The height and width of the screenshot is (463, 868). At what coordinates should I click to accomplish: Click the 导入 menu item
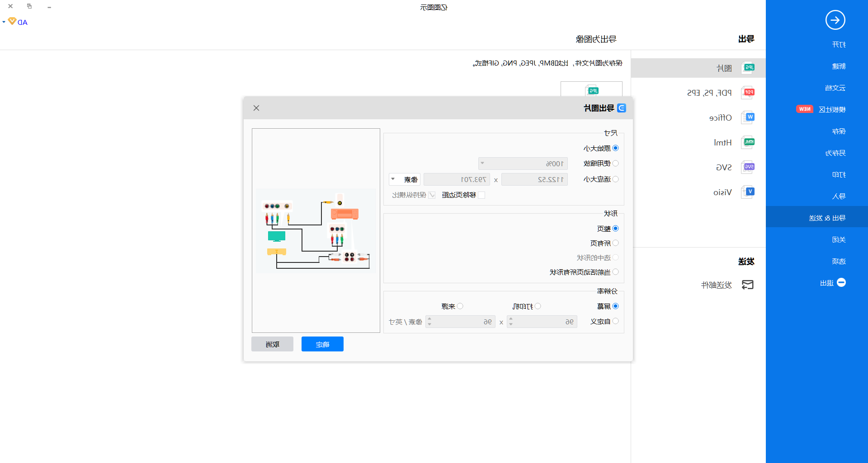(839, 196)
